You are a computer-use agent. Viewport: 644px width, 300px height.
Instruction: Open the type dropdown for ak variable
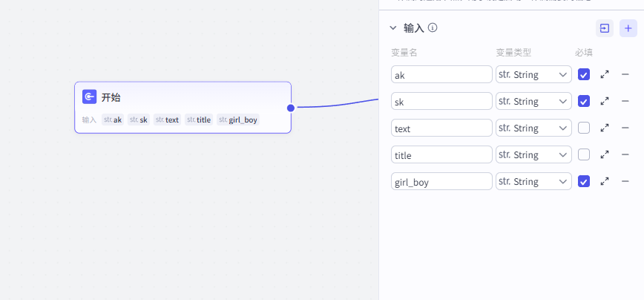tap(533, 74)
